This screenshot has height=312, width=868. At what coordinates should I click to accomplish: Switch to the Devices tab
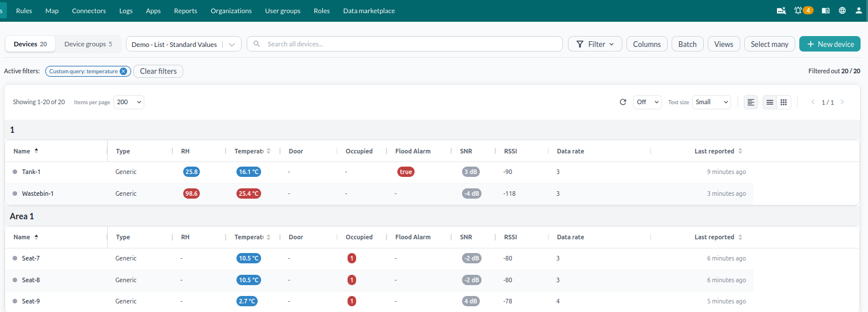pos(30,44)
